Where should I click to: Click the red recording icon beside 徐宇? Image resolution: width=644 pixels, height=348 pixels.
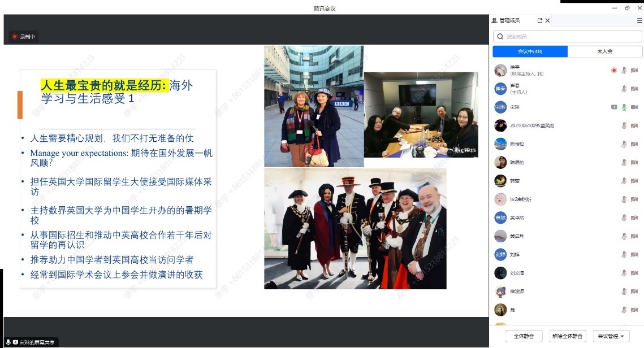[x=614, y=71]
